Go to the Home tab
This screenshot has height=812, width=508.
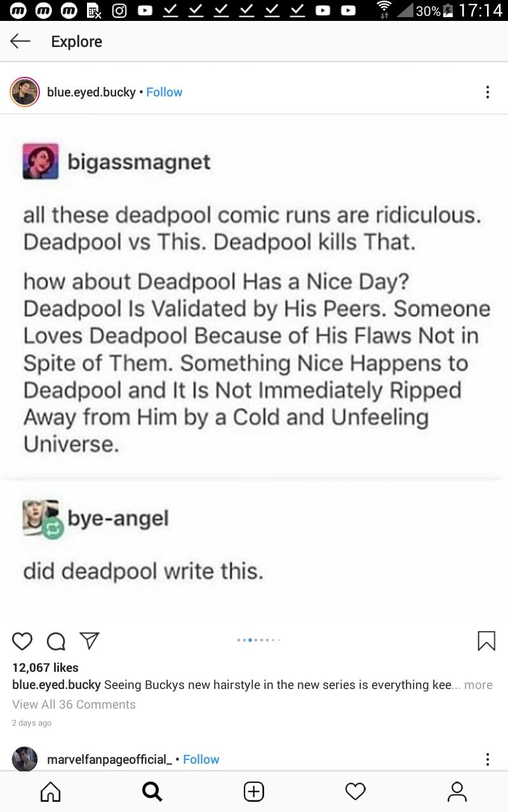51,791
